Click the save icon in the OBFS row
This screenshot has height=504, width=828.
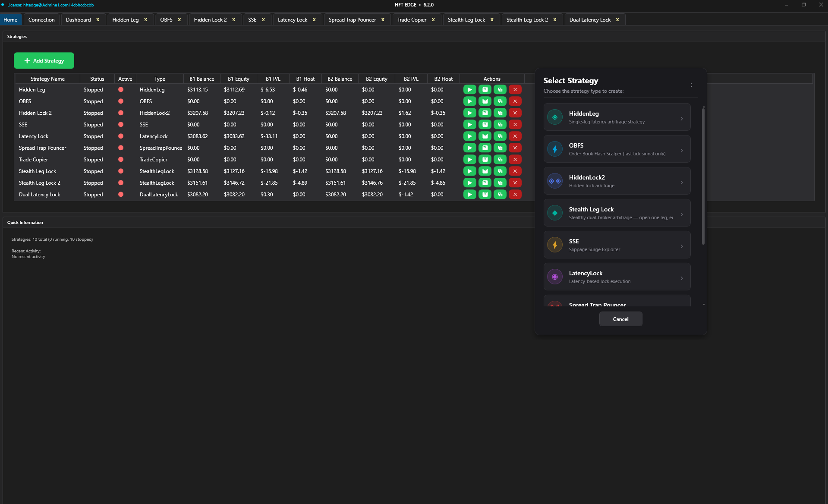(485, 101)
